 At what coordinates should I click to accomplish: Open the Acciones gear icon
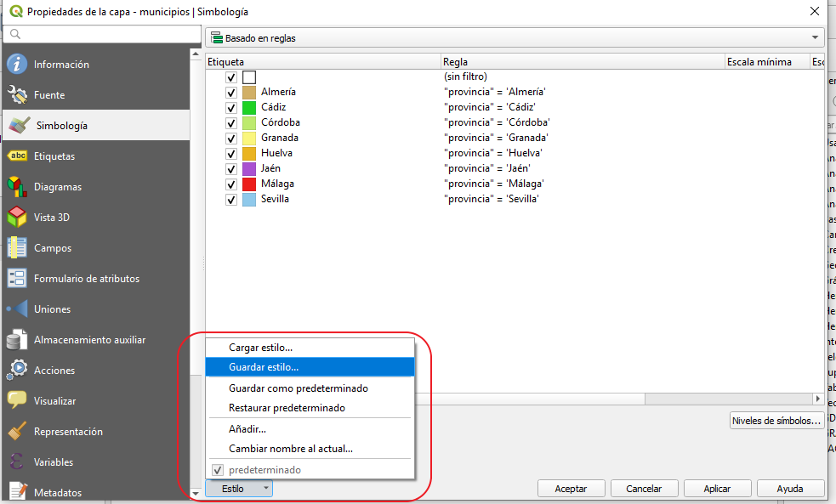coord(17,370)
